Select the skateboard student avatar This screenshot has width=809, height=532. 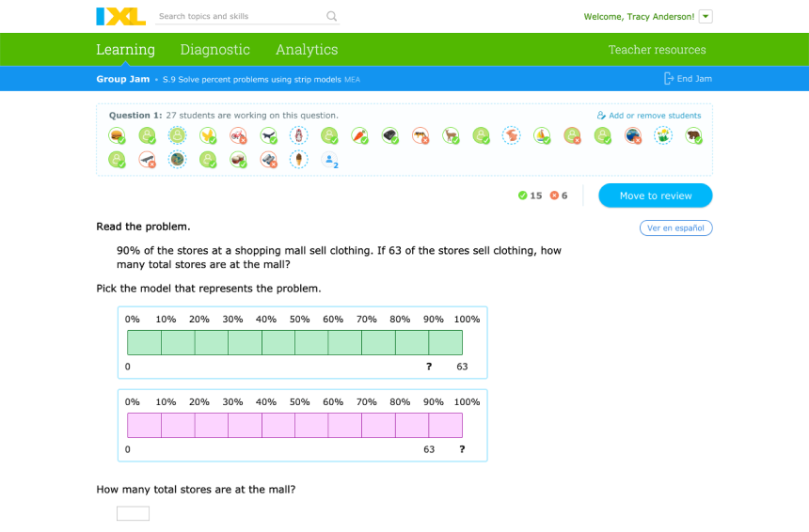tap(148, 159)
